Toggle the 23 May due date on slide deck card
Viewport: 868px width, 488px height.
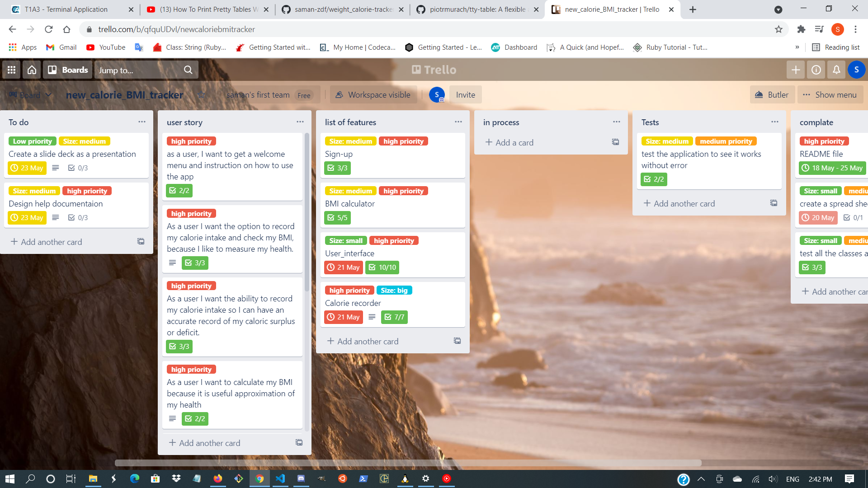click(27, 168)
